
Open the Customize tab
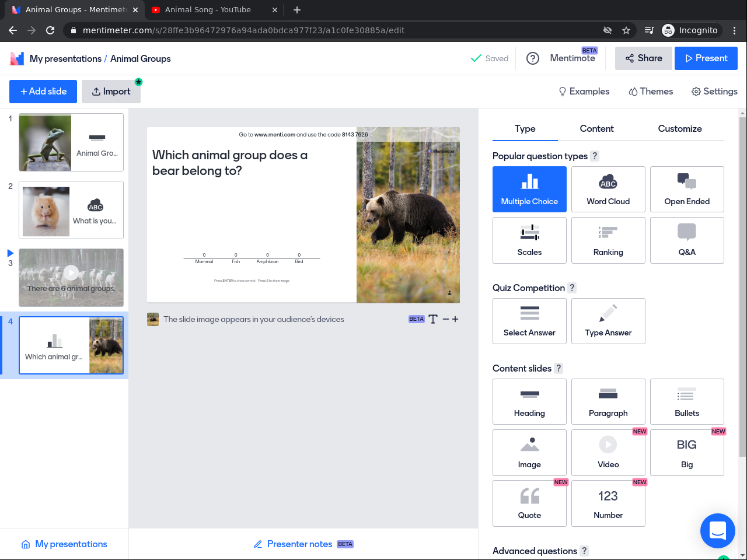pyautogui.click(x=680, y=129)
